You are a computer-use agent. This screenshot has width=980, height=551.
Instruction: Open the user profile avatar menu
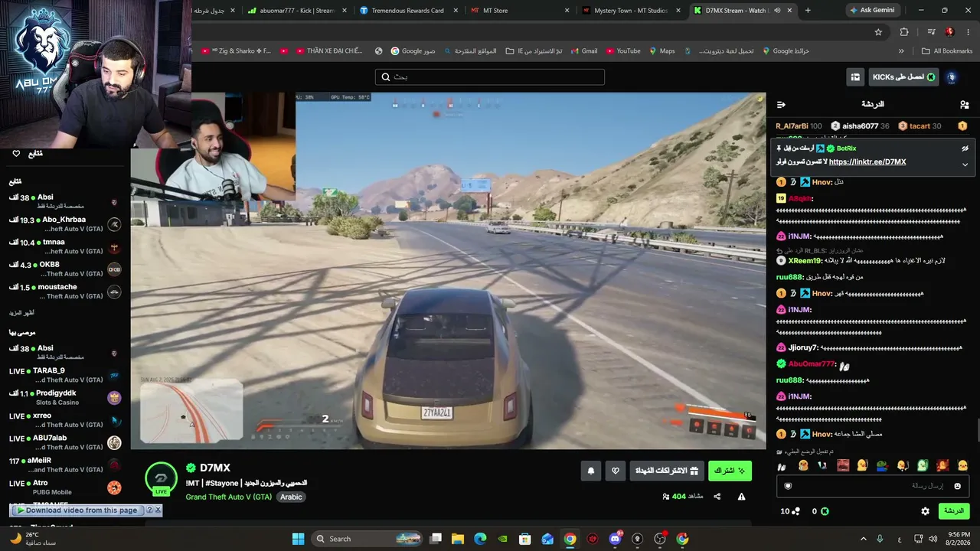click(952, 77)
